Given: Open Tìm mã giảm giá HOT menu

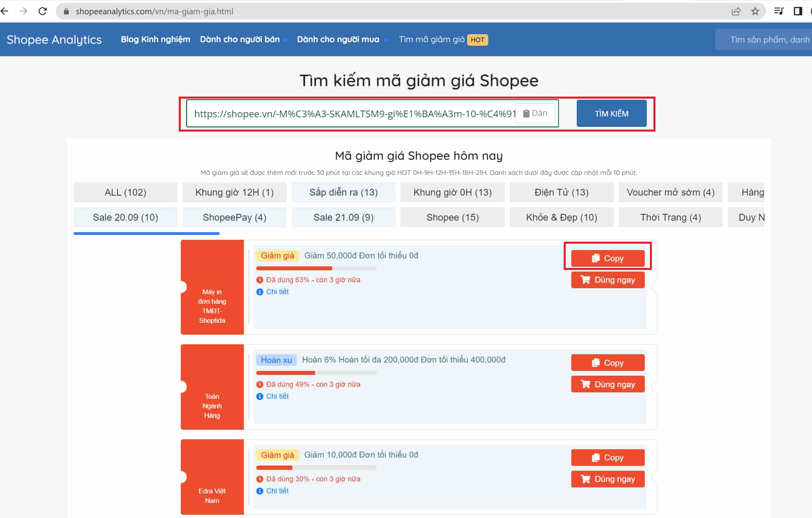Looking at the screenshot, I should coord(443,39).
